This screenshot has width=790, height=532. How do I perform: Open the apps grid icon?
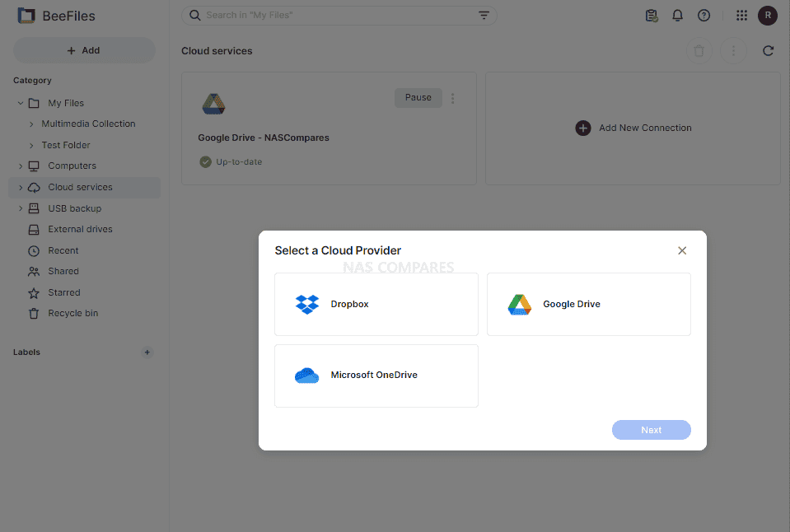(740, 15)
